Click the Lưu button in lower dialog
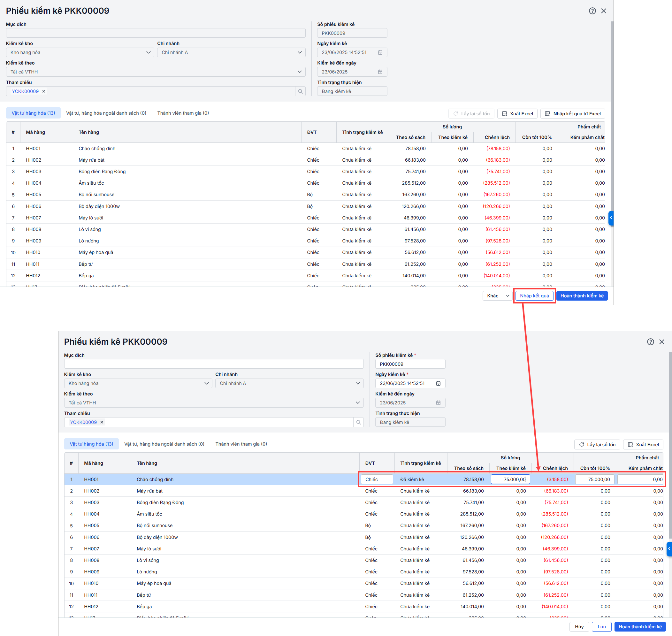 tap(601, 626)
